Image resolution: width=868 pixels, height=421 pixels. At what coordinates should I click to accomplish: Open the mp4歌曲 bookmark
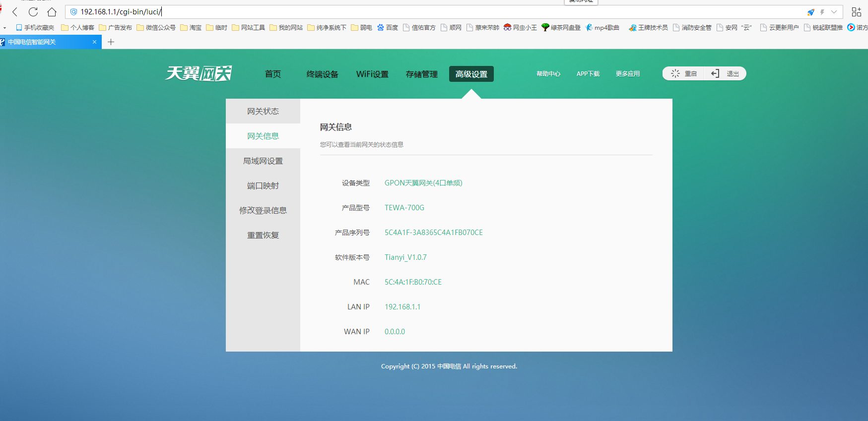[x=603, y=28]
